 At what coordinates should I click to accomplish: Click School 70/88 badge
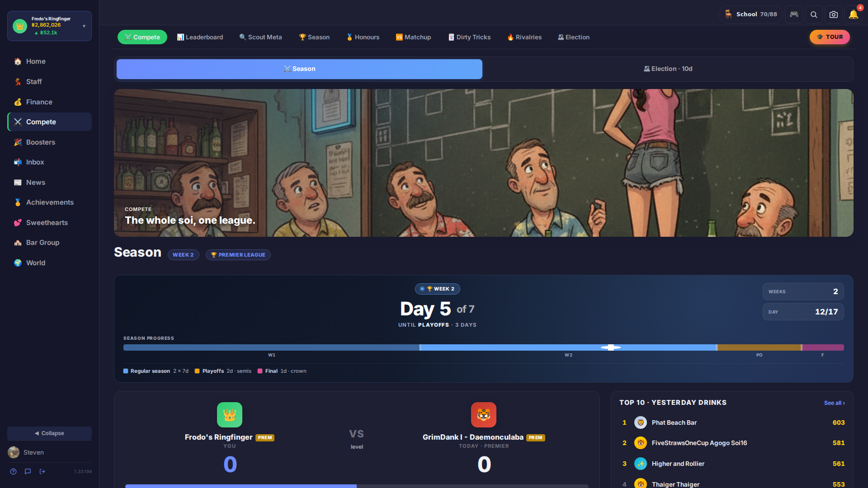pos(750,14)
